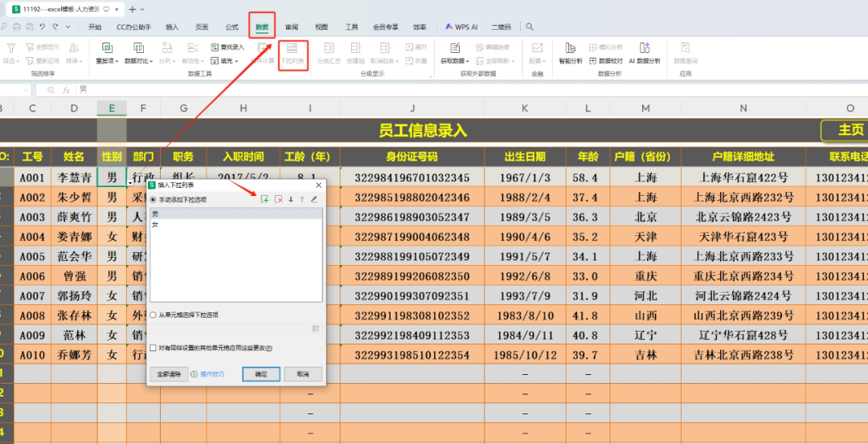The width and height of the screenshot is (868, 444).
Task: Click the fx insert function icon
Action: pos(66,90)
